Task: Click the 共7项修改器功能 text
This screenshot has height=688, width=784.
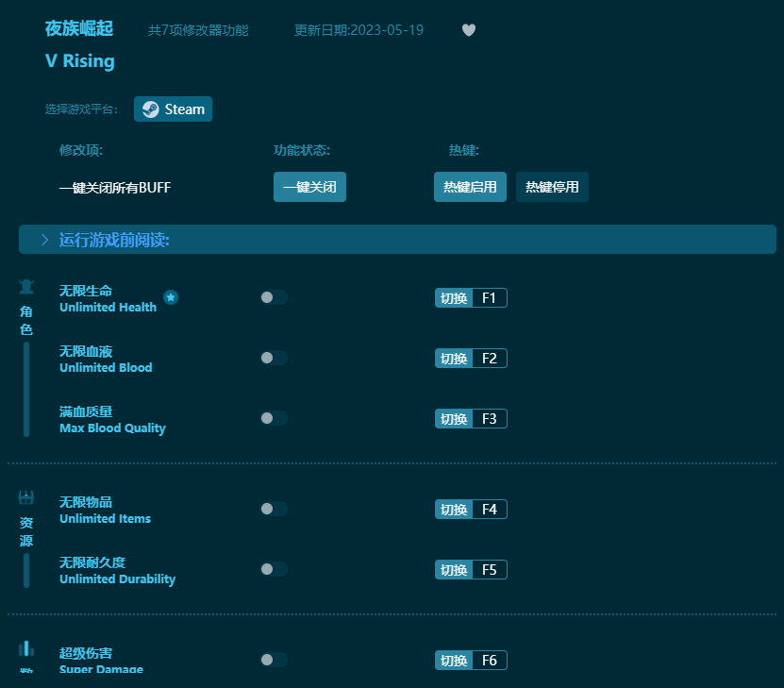Action: click(x=198, y=30)
